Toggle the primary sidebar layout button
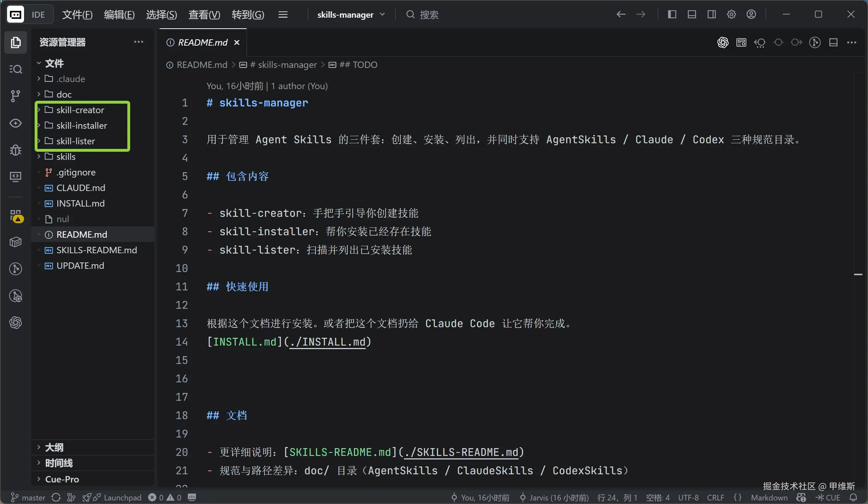Screen dimensions: 868x504 pos(672,15)
